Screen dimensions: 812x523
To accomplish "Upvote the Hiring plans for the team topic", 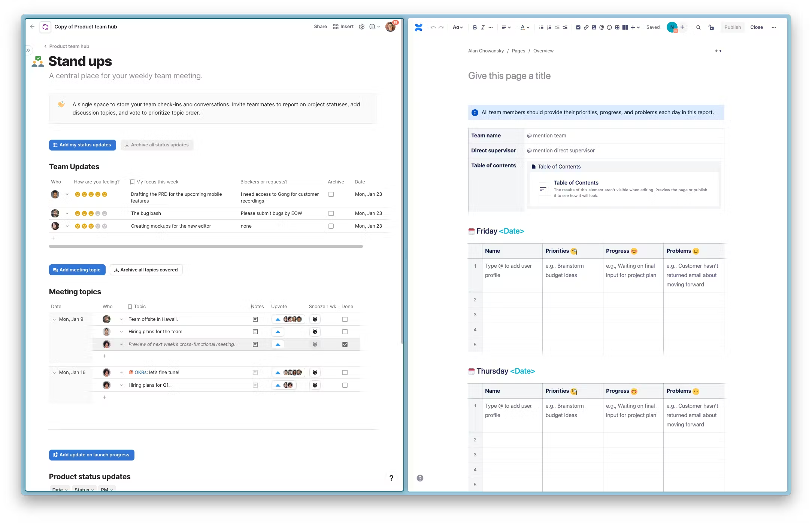I will (x=278, y=332).
